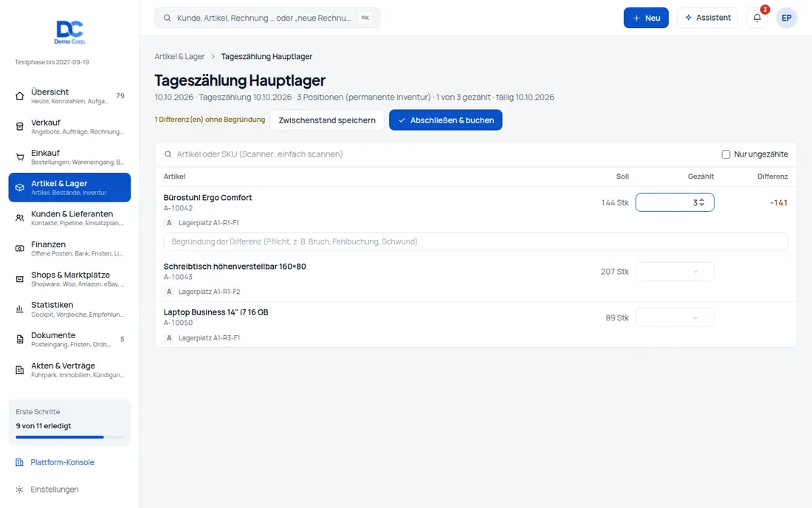Click the magnifier icon in article search
812x508 pixels.
coord(168,154)
